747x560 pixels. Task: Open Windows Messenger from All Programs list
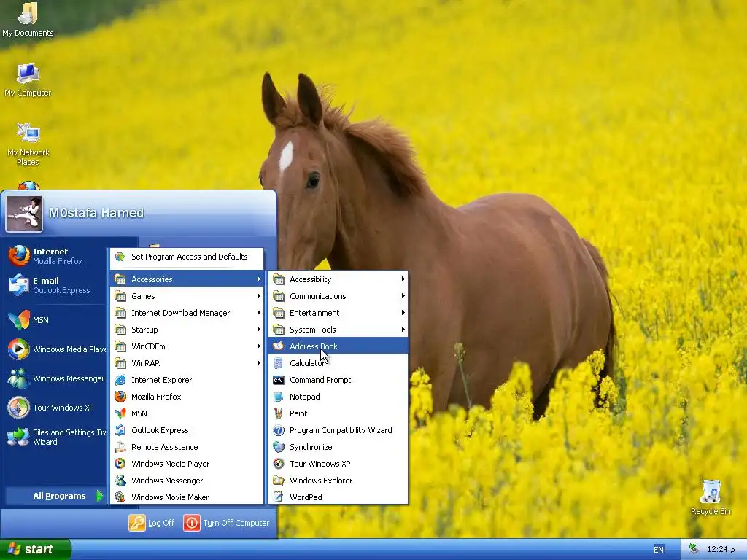click(x=187, y=481)
